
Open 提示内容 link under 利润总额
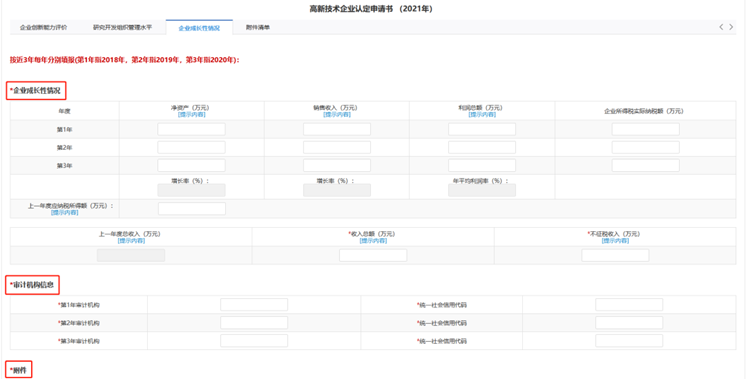(482, 115)
